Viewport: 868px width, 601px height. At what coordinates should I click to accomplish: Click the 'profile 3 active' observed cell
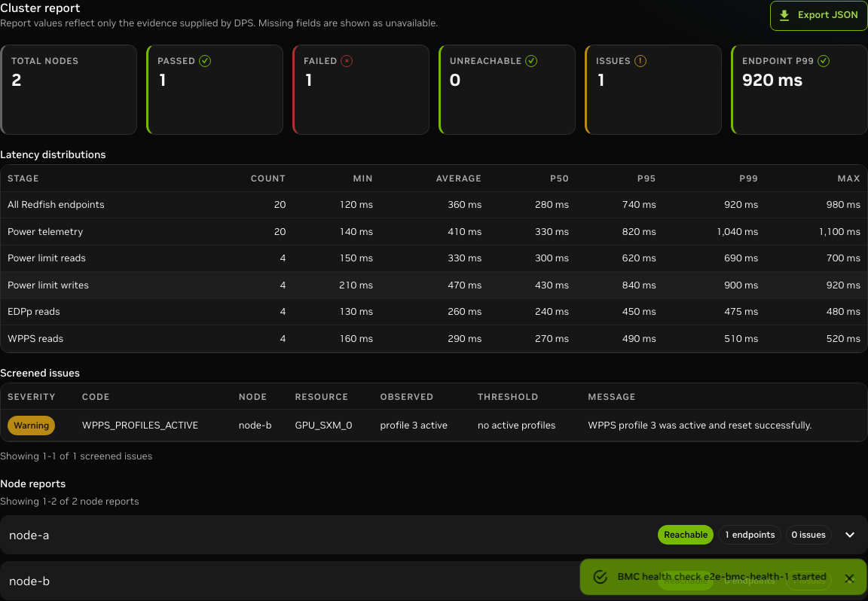tap(414, 425)
